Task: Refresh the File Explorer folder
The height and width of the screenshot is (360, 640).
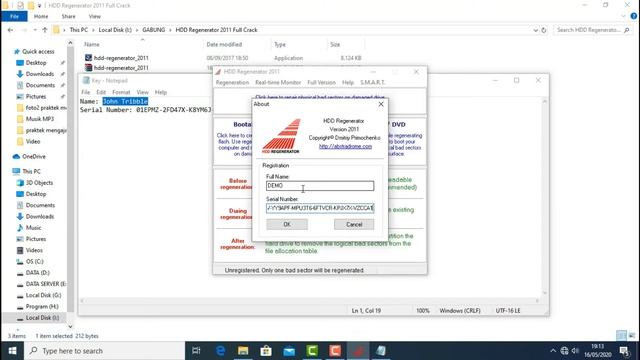Action: 544,30
